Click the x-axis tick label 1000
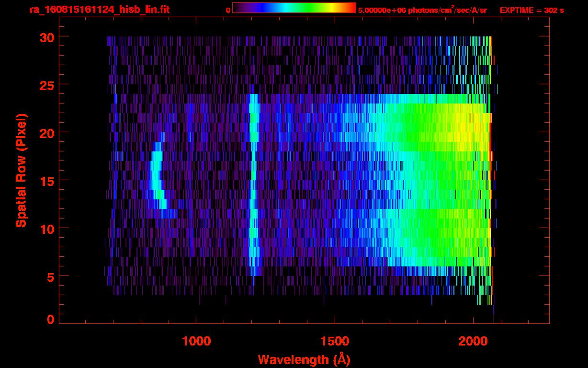The image size is (588, 368). (196, 341)
